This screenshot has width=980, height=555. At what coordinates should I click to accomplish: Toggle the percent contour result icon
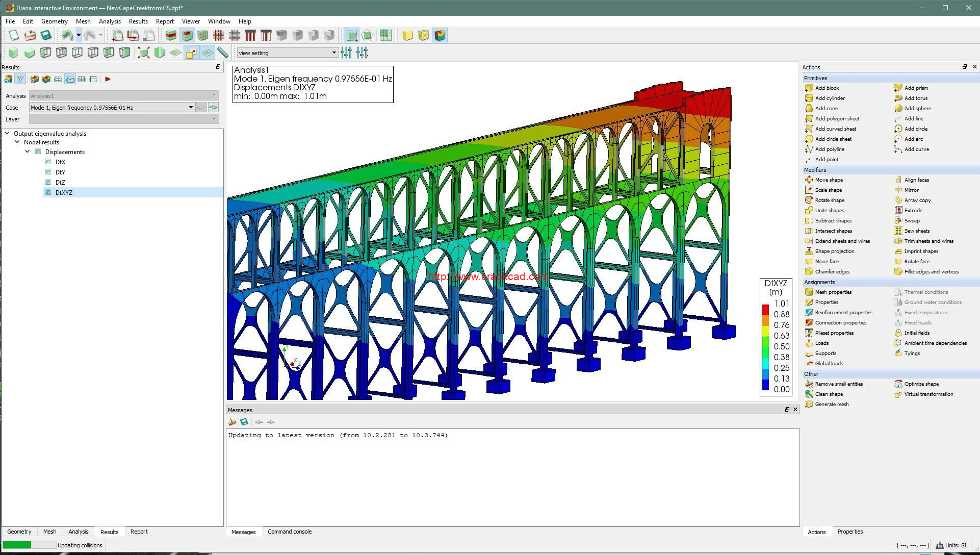[x=34, y=79]
